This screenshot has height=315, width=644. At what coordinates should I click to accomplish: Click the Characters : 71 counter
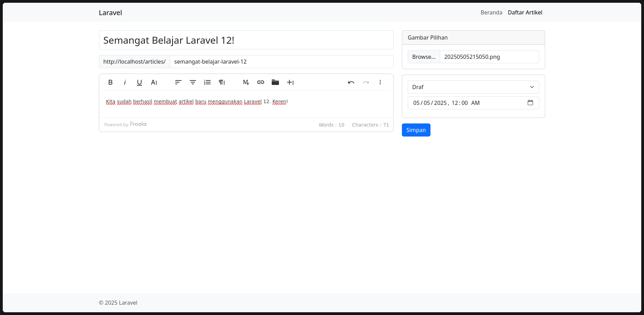(370, 125)
